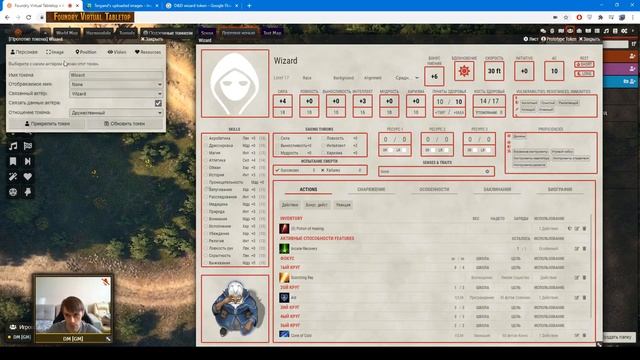
Task: Delete Potion of Healing with trash icon
Action: [584, 229]
